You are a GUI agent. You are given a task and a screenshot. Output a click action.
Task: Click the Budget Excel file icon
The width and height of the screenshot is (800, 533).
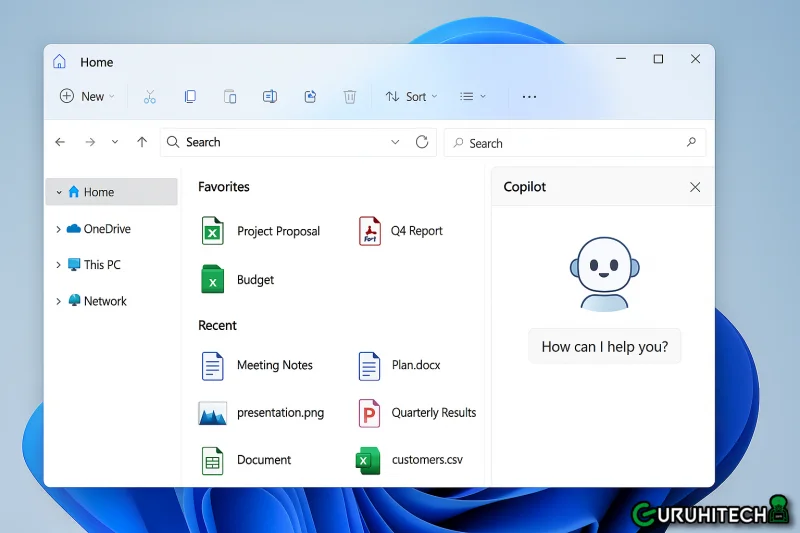212,279
